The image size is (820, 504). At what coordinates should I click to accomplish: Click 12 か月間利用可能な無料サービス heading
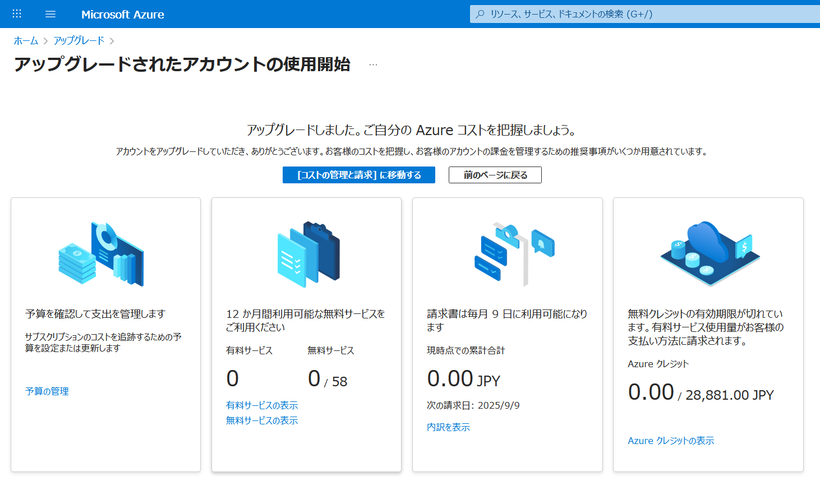point(306,321)
